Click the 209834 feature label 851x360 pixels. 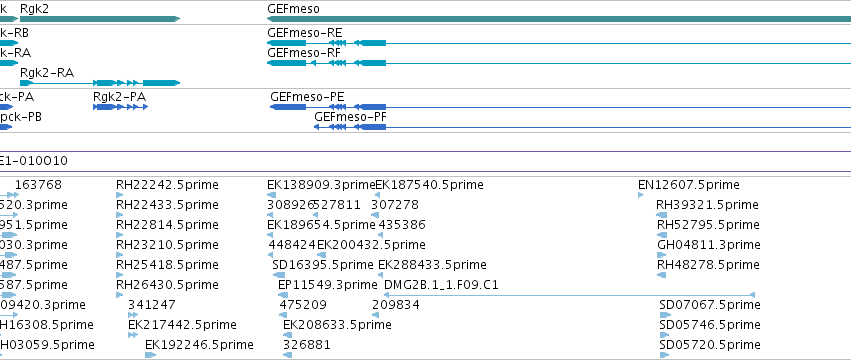coord(396,305)
